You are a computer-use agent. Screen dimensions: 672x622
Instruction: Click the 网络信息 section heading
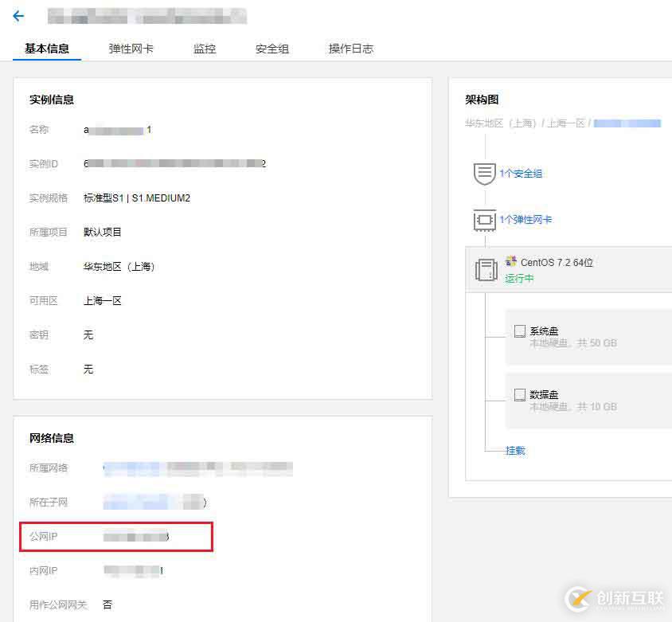point(52,438)
